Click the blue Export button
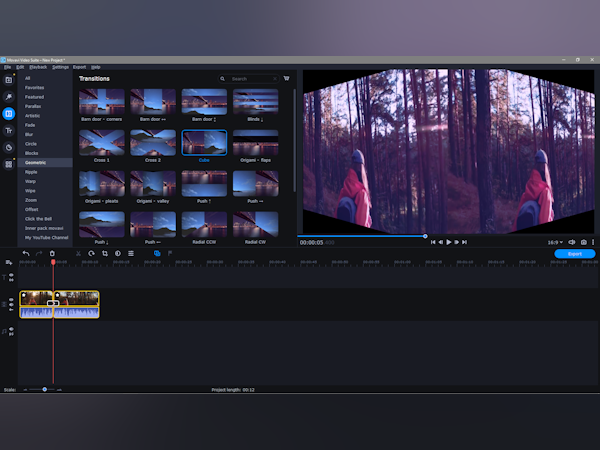Screen dimensions: 600x450 coord(575,254)
